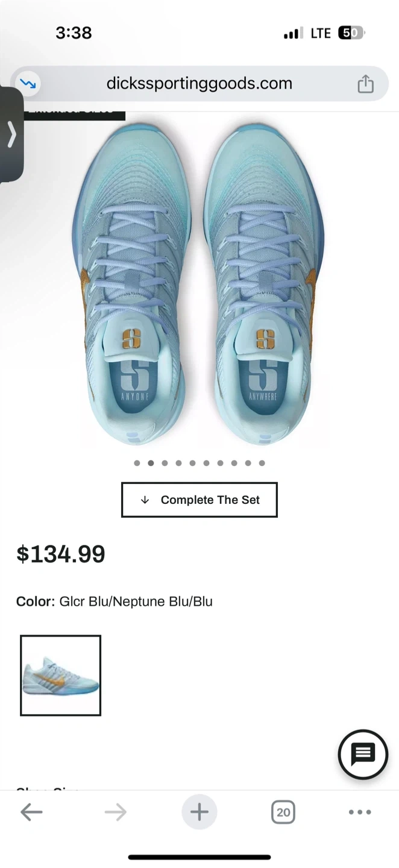This screenshot has height=868, width=399.
Task: Tap the Complete The Set button
Action: click(x=199, y=500)
